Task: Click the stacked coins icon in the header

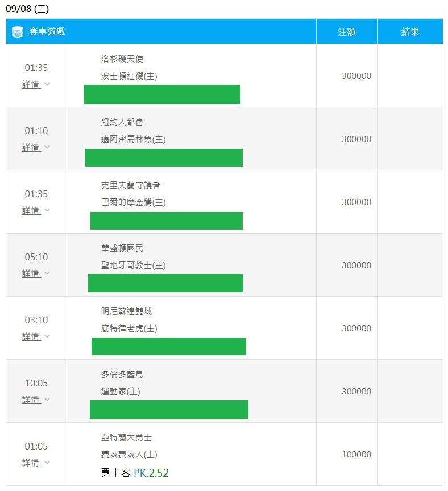Action: (x=18, y=32)
